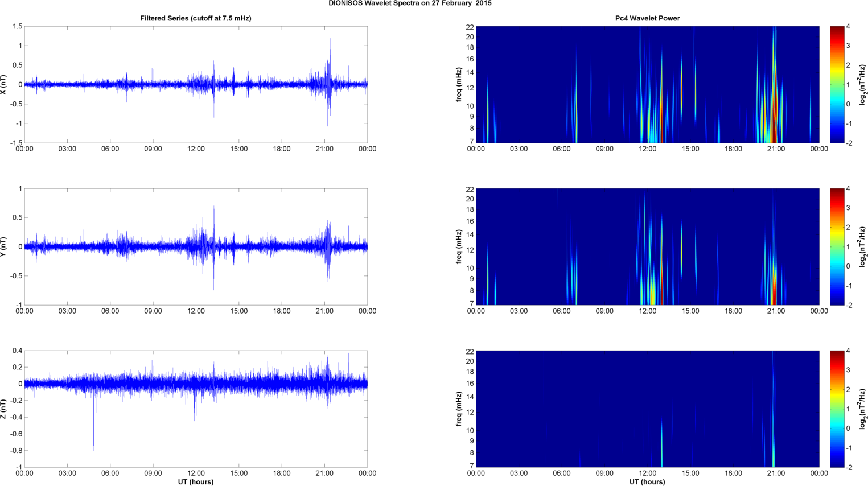Click the '4' tick on the top colorbar
Viewport: 868px width, 486px height.
[x=848, y=27]
